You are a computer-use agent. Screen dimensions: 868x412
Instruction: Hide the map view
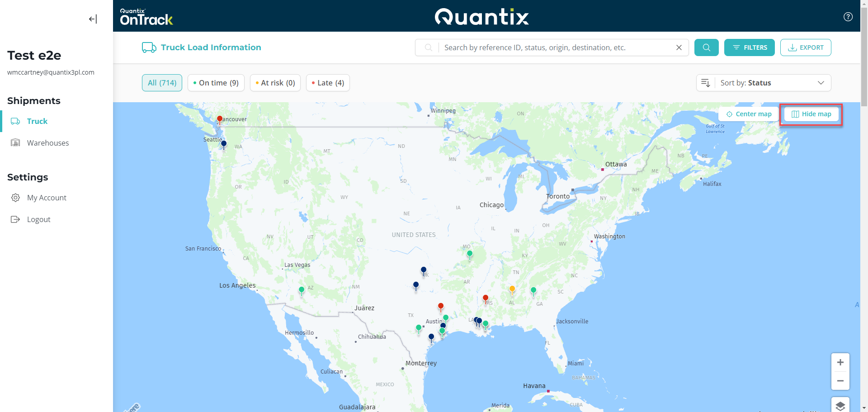811,114
